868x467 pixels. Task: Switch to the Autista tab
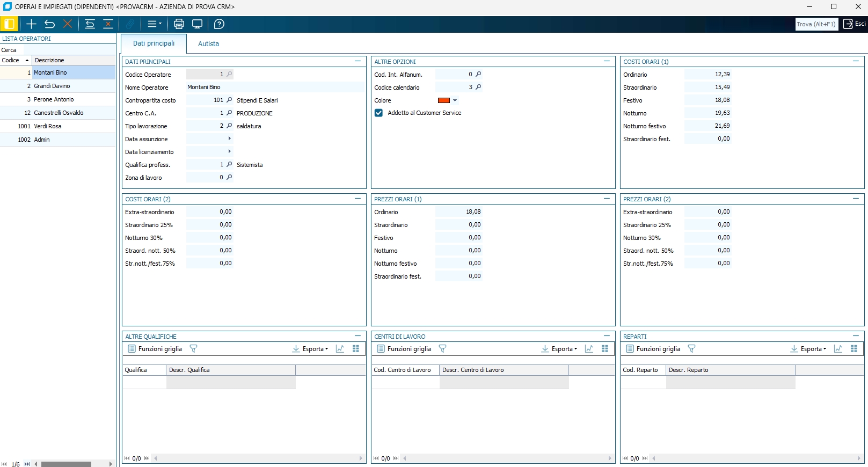(x=208, y=44)
